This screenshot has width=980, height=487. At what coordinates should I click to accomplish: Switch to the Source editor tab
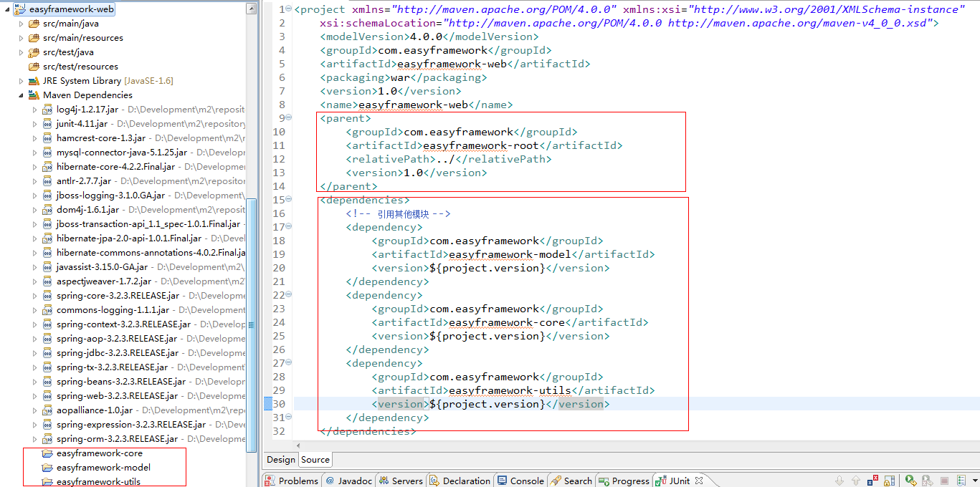tap(315, 460)
